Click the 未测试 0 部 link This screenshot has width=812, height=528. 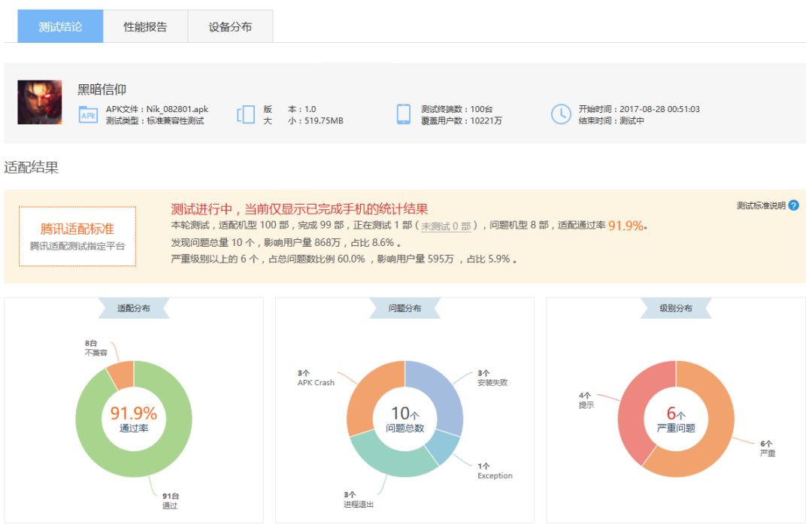(446, 226)
